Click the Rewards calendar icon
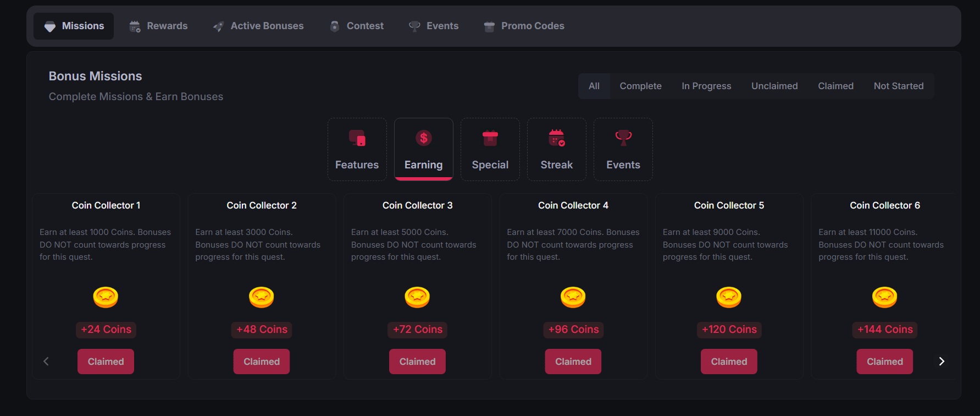Screen dimensions: 980x416 pyautogui.click(x=135, y=26)
